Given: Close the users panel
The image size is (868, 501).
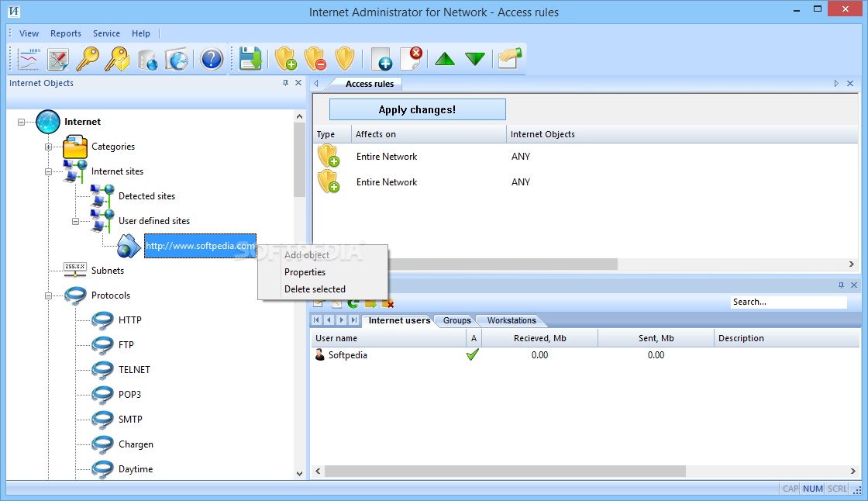Looking at the screenshot, I should (853, 285).
